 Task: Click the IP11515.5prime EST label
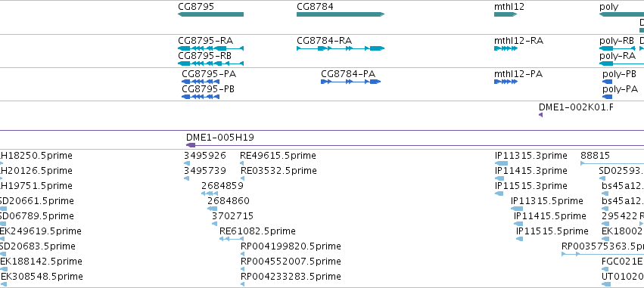552,231
